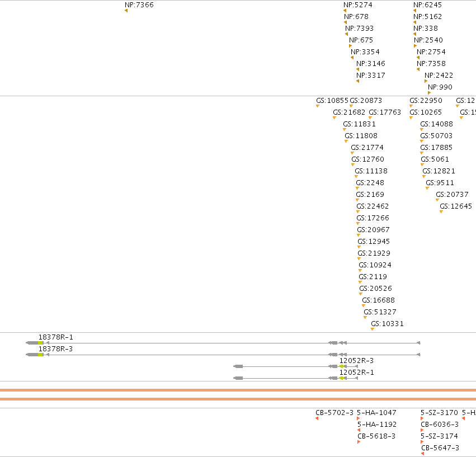The height and width of the screenshot is (457, 476).
Task: Click the GS:12645 feature label
Action: (x=456, y=206)
